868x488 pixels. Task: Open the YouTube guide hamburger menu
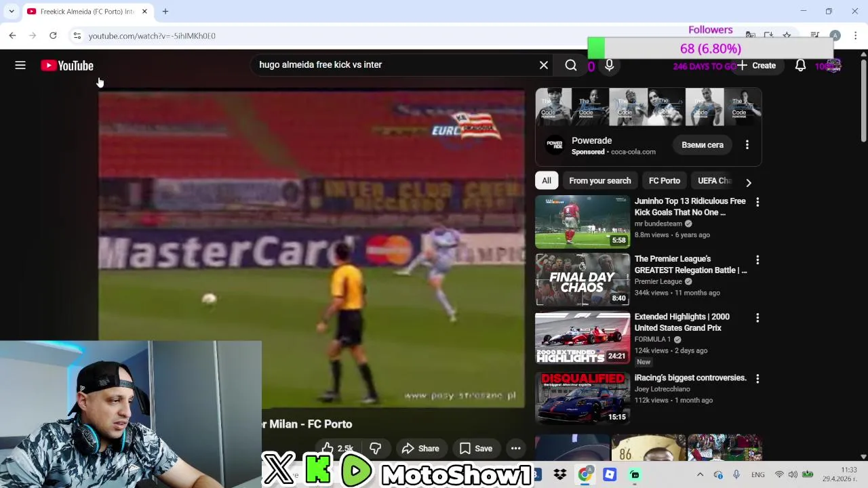(20, 66)
